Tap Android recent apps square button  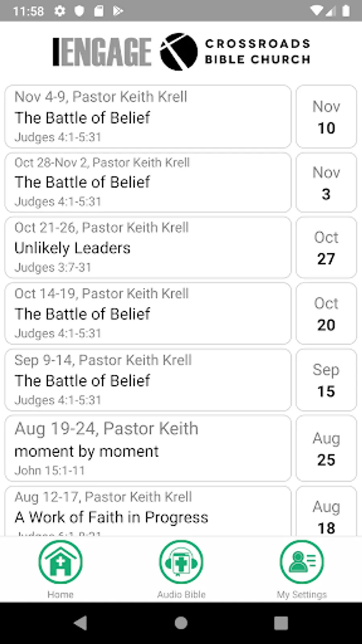click(281, 623)
